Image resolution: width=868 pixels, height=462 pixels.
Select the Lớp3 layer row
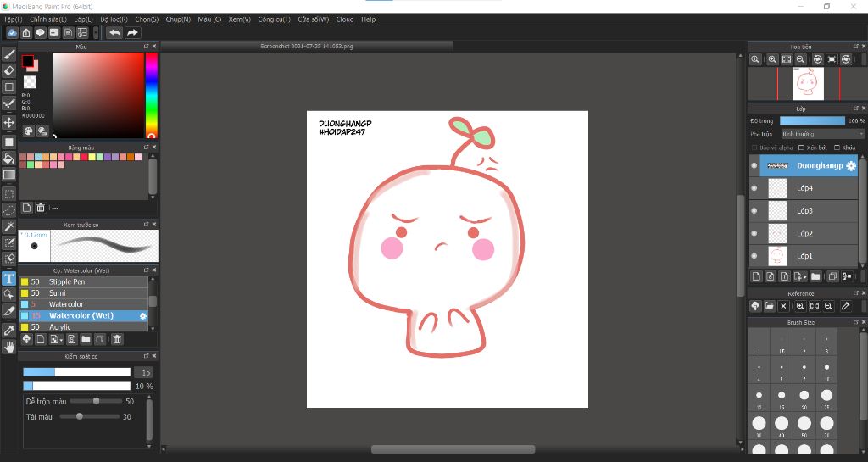pos(804,211)
